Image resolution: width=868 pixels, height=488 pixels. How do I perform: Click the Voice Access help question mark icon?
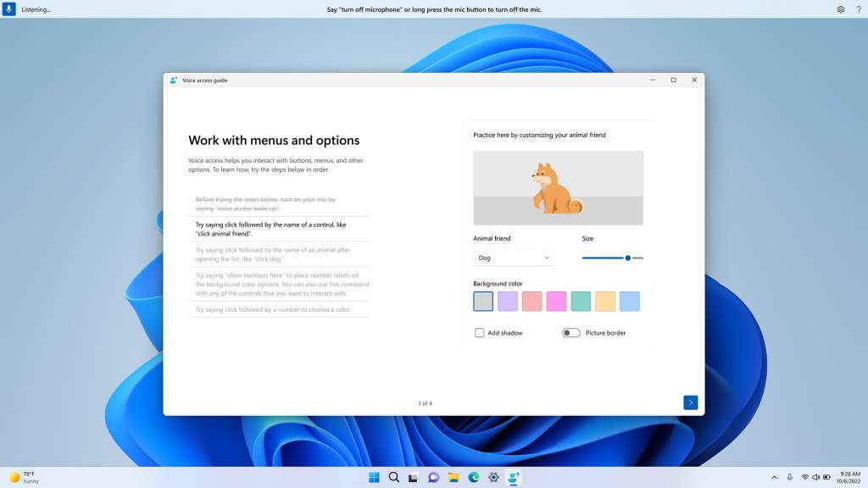click(x=858, y=9)
